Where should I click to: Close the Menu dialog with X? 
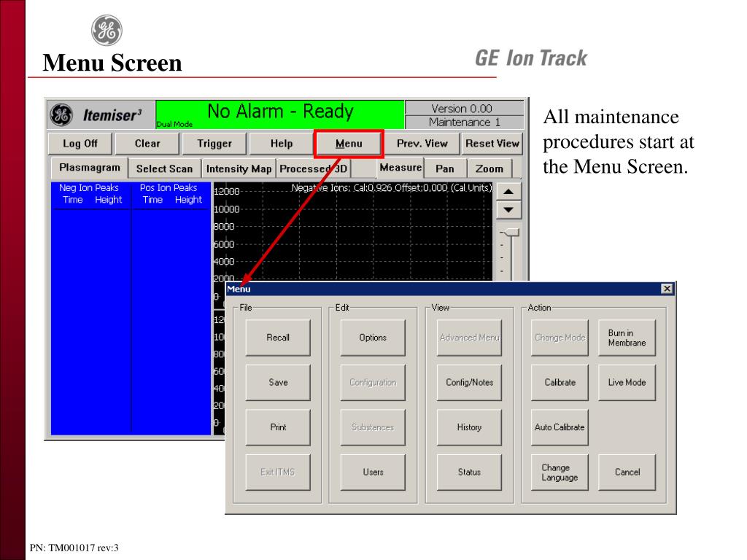pyautogui.click(x=667, y=289)
